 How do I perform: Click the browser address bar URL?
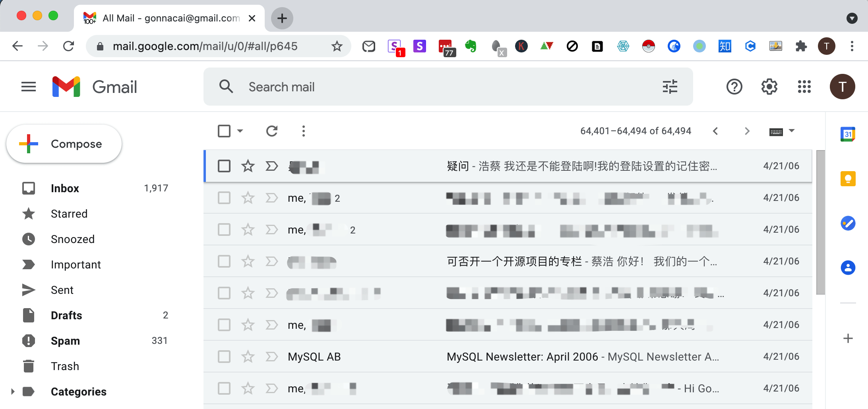(205, 46)
